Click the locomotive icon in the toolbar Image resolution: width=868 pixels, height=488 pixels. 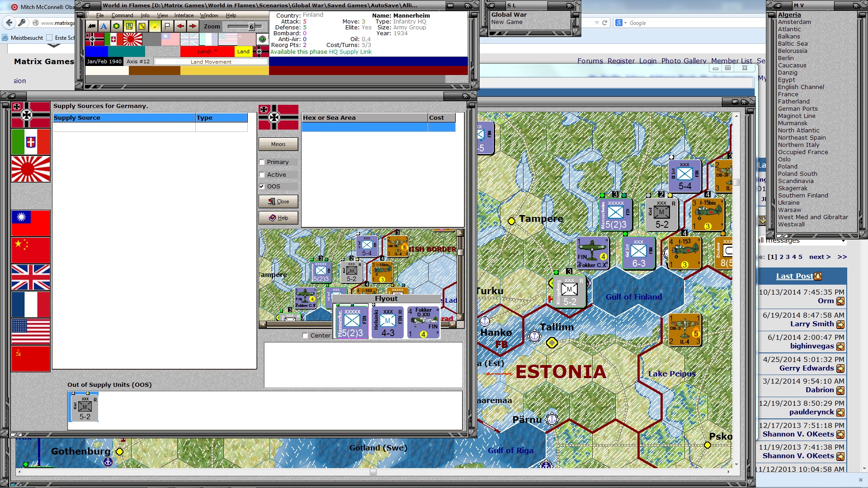point(92,26)
